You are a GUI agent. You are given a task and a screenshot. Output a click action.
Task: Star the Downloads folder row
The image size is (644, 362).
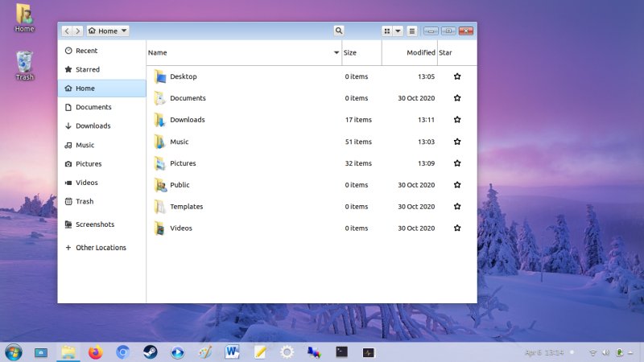[x=457, y=120]
